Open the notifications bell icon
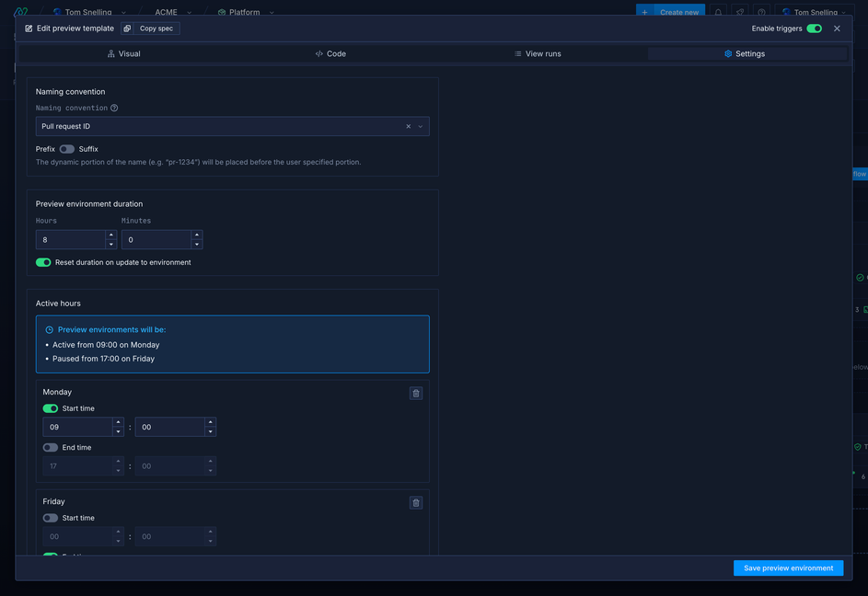Image resolution: width=868 pixels, height=596 pixels. [x=718, y=11]
